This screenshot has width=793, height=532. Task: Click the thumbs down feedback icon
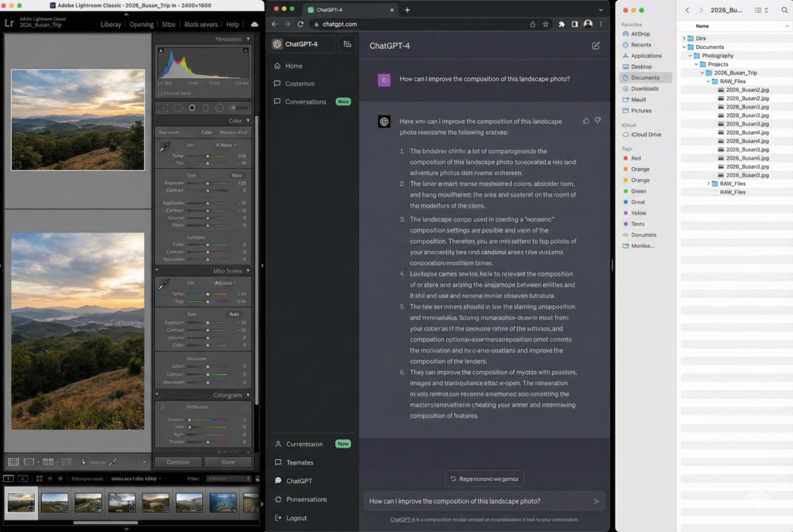click(x=597, y=121)
